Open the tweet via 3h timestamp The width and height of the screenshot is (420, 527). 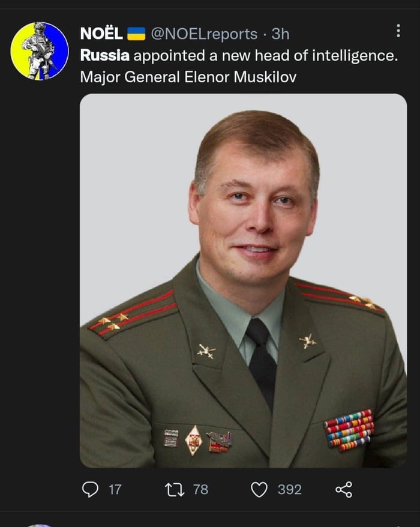click(280, 34)
